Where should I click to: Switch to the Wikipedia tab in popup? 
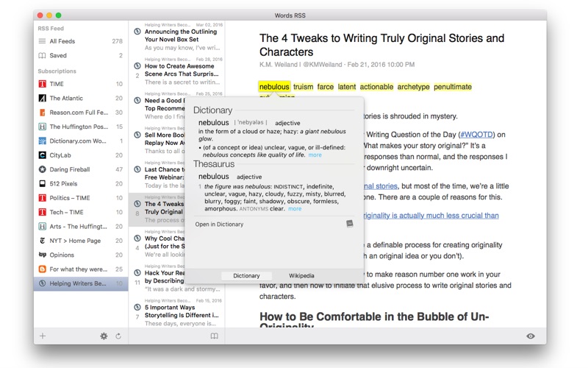click(301, 275)
